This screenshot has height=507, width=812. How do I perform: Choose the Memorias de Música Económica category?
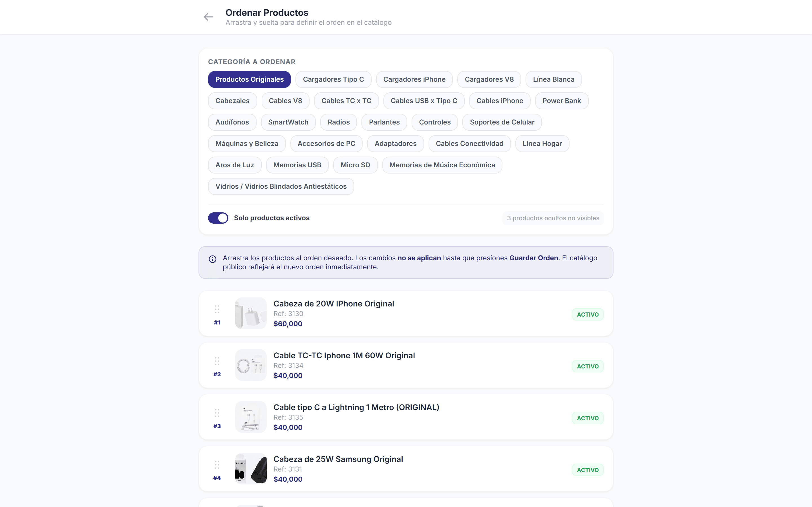pos(442,165)
